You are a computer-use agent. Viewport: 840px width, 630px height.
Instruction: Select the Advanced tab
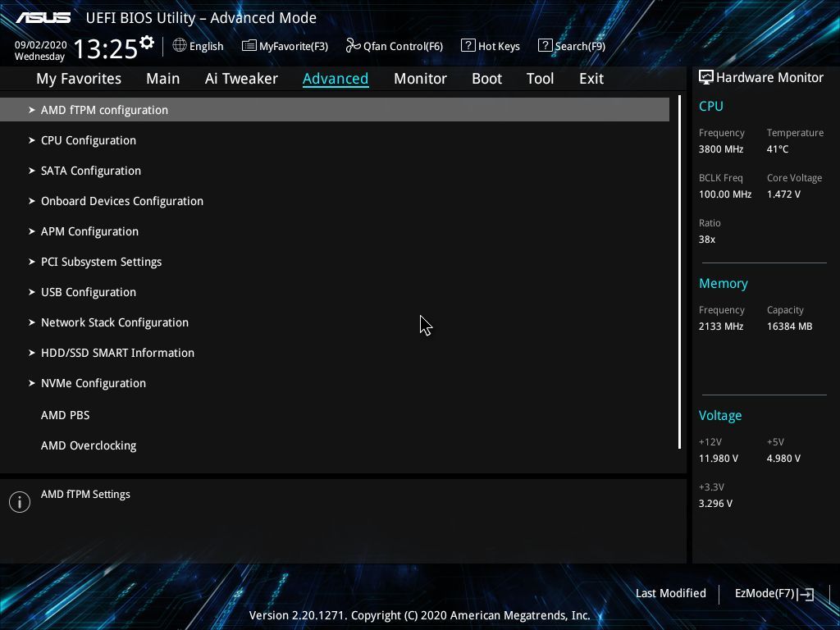pos(336,79)
